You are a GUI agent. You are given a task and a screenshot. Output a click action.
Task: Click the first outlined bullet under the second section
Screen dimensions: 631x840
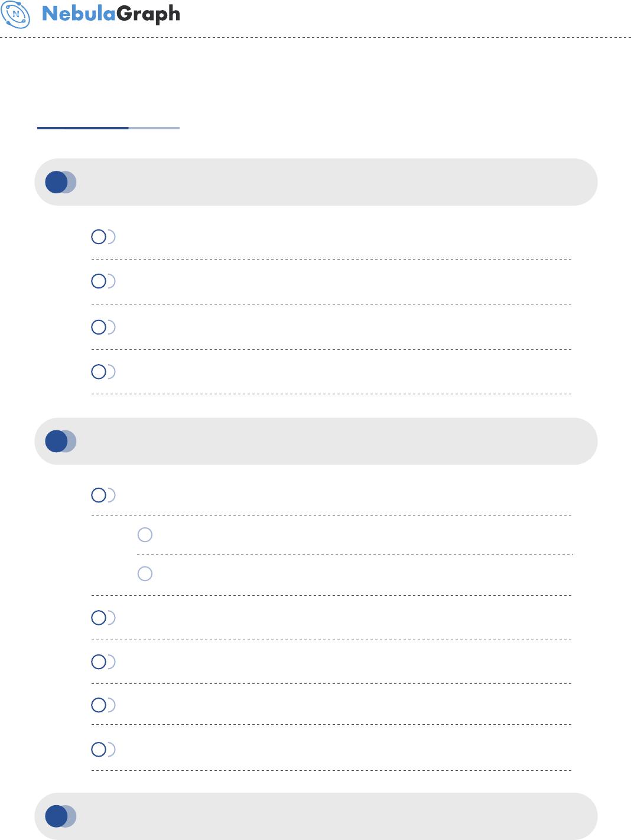pyautogui.click(x=99, y=495)
